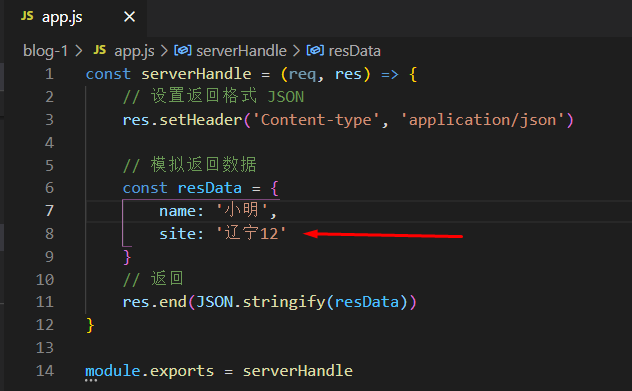Click JSON.stringify in line 11
This screenshot has width=632, height=391.
260,302
